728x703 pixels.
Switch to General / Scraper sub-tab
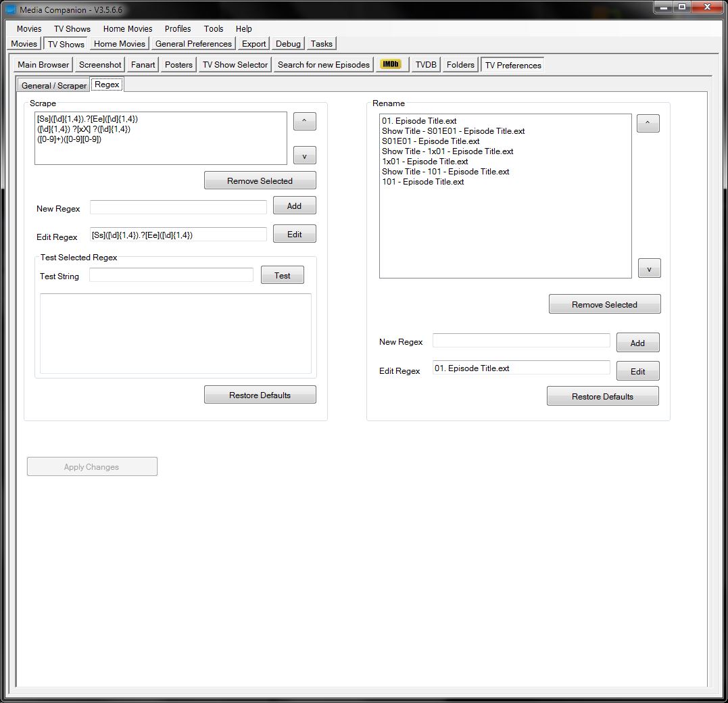click(54, 85)
